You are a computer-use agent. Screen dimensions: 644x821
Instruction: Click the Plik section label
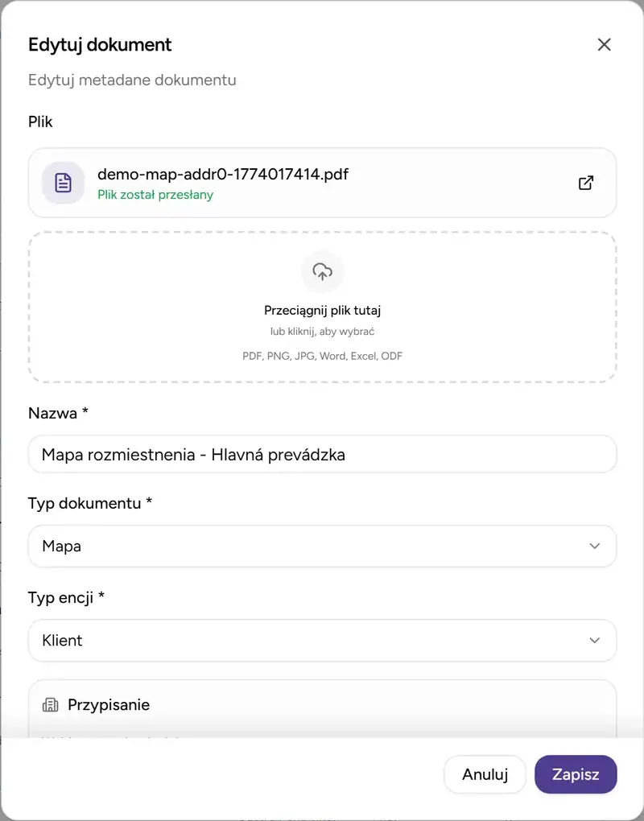pos(40,122)
